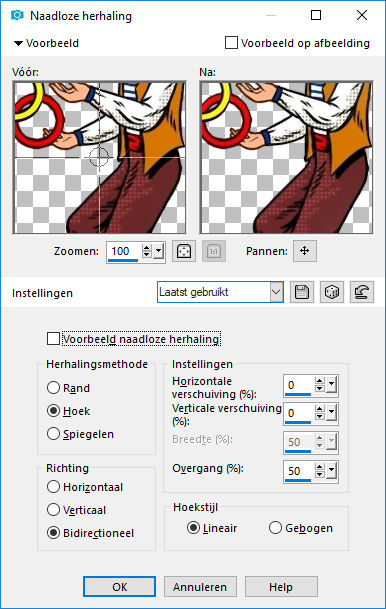Click the Pannen navigate cross icon
This screenshot has width=386, height=609.
click(305, 251)
